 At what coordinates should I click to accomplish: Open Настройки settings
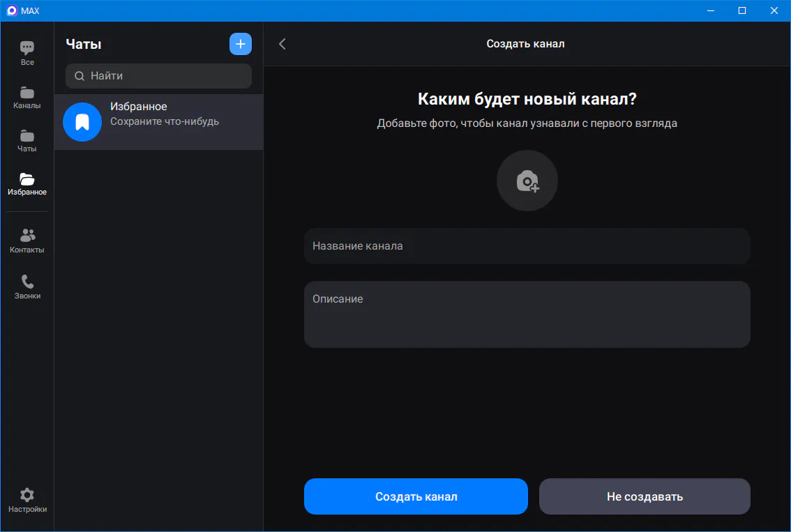coord(27,500)
